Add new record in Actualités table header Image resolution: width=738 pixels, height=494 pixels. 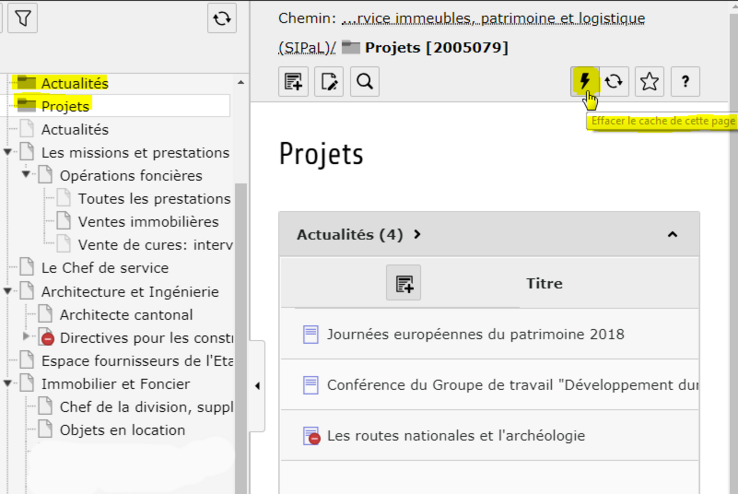(404, 284)
